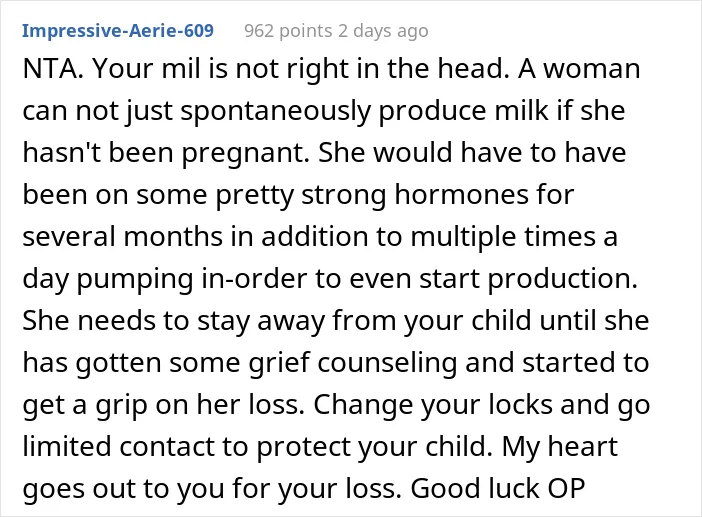Click the words 'even start production'
Screen dimensions: 702x517
[x=493, y=279]
